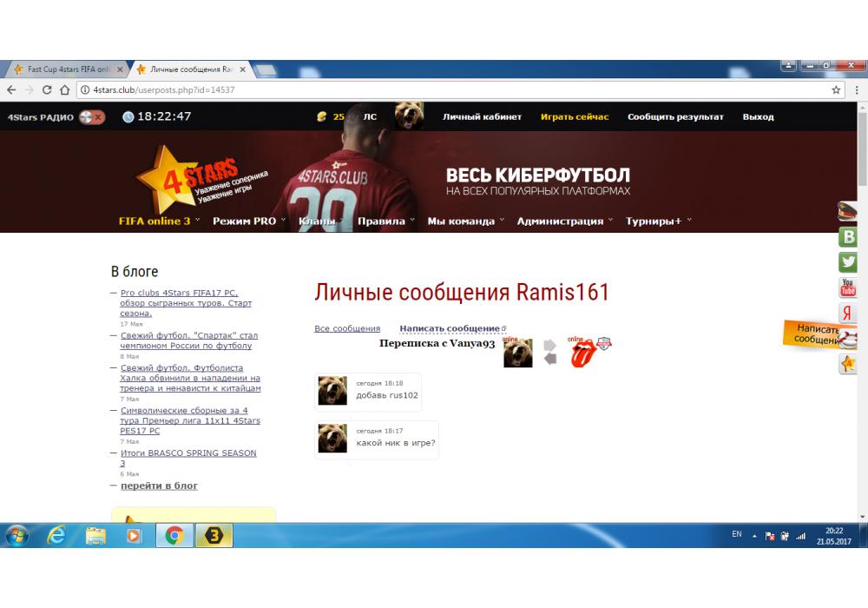The height and width of the screenshot is (608, 868).
Task: Click the orange Написать сообщение banner
Action: coord(812,334)
